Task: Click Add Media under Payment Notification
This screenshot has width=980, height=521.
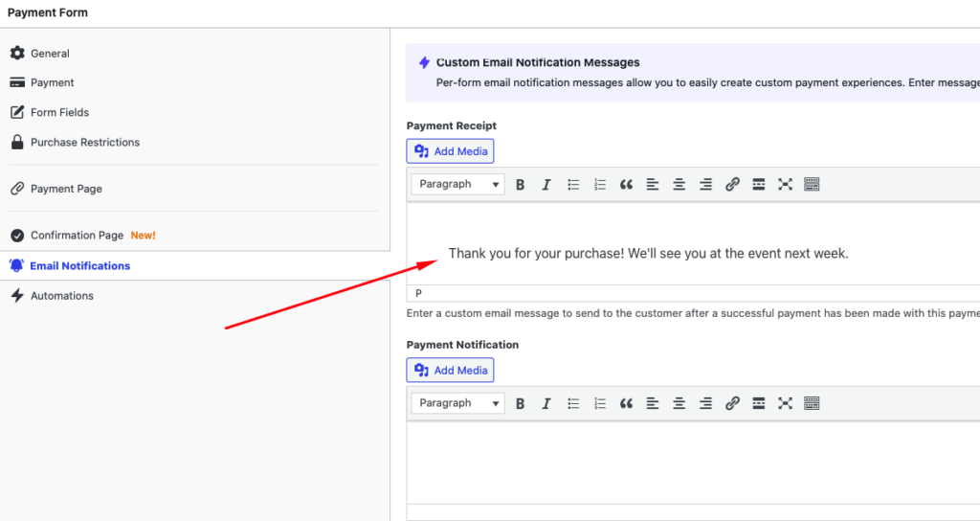Action: click(x=450, y=371)
